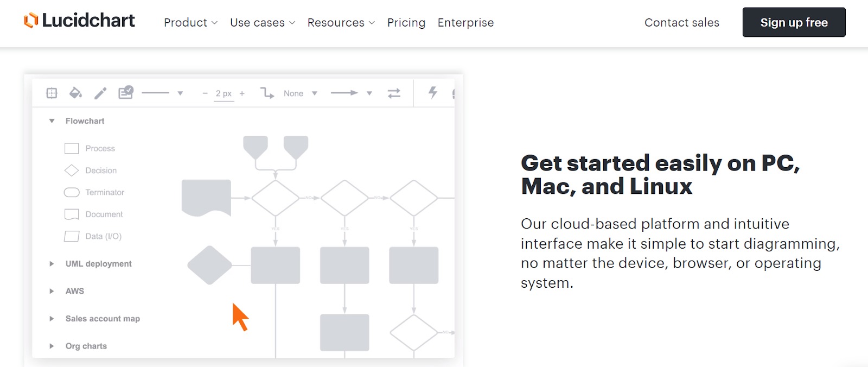Expand the UML deployment section
The width and height of the screenshot is (868, 367).
coord(52,264)
